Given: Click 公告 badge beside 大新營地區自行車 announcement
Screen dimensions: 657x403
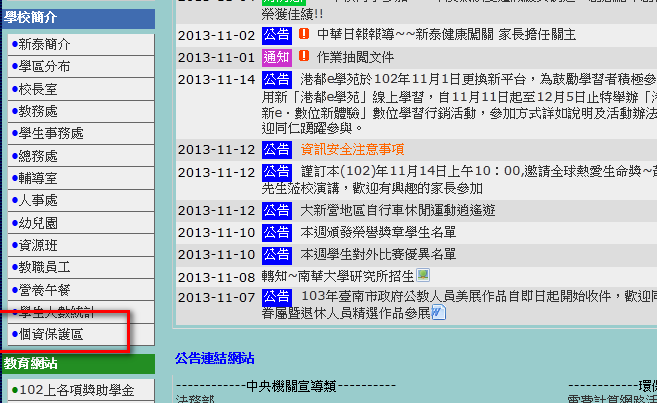Looking at the screenshot, I should coord(276,211).
